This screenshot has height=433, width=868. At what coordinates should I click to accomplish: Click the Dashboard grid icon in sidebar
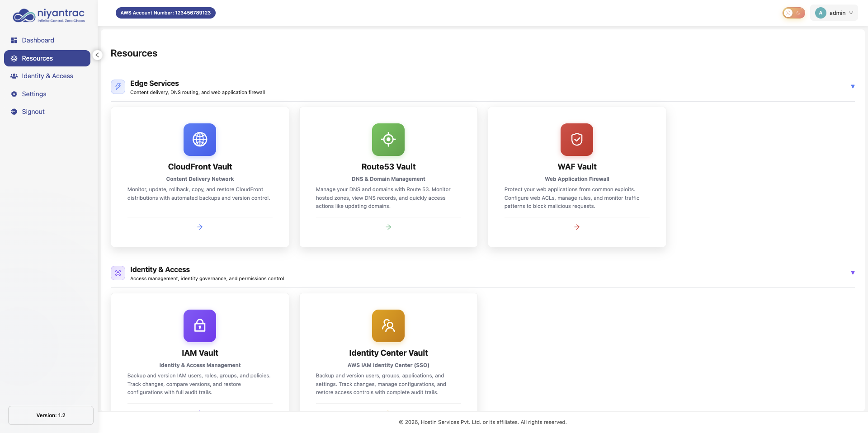[x=14, y=40]
